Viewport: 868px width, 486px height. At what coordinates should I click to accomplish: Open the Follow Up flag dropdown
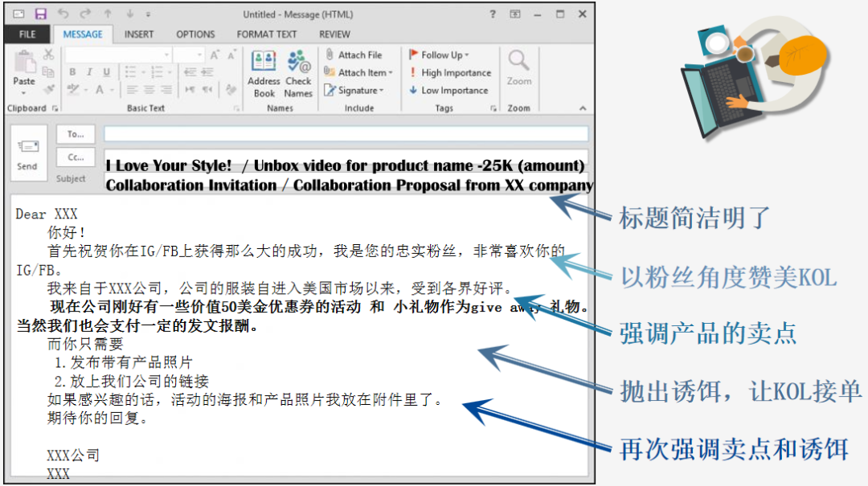pos(439,55)
